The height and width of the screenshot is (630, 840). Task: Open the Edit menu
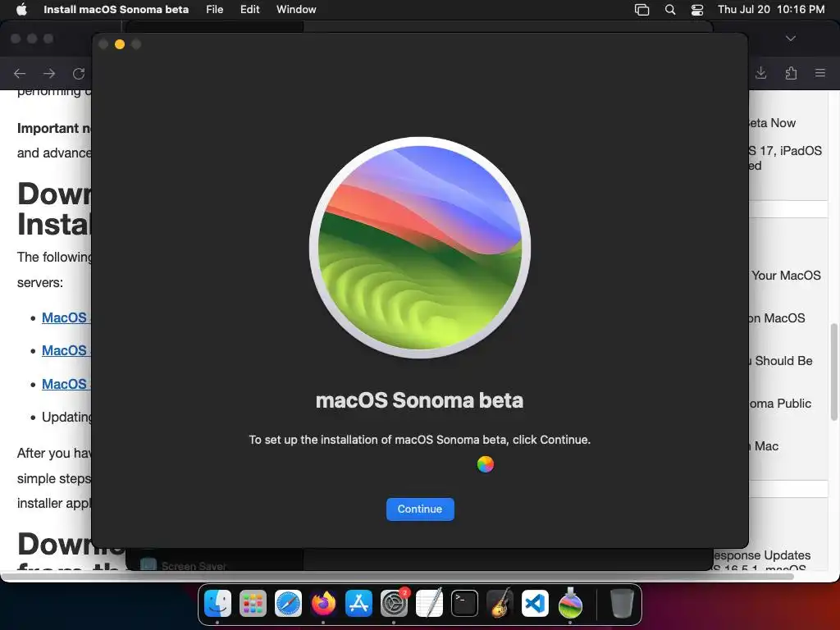click(249, 9)
